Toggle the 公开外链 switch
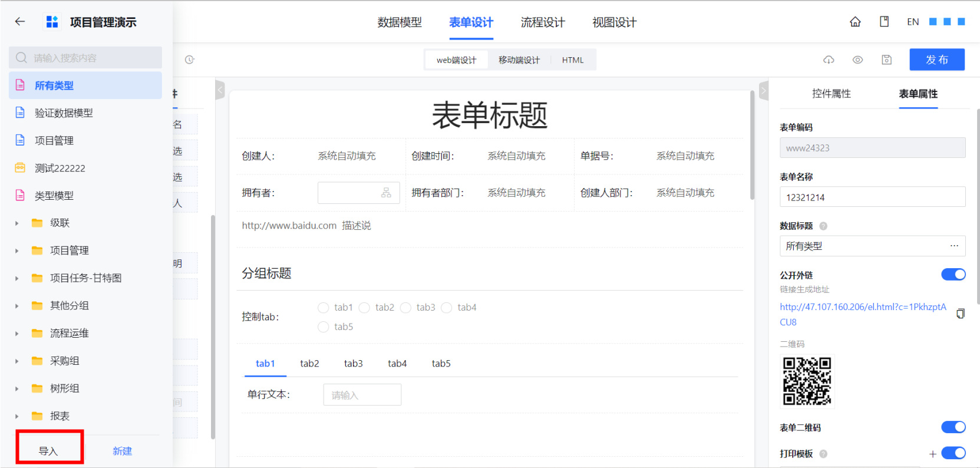 [953, 274]
